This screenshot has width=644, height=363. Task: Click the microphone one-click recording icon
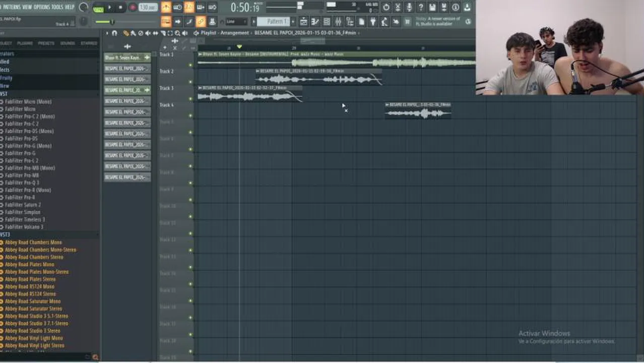click(x=409, y=7)
